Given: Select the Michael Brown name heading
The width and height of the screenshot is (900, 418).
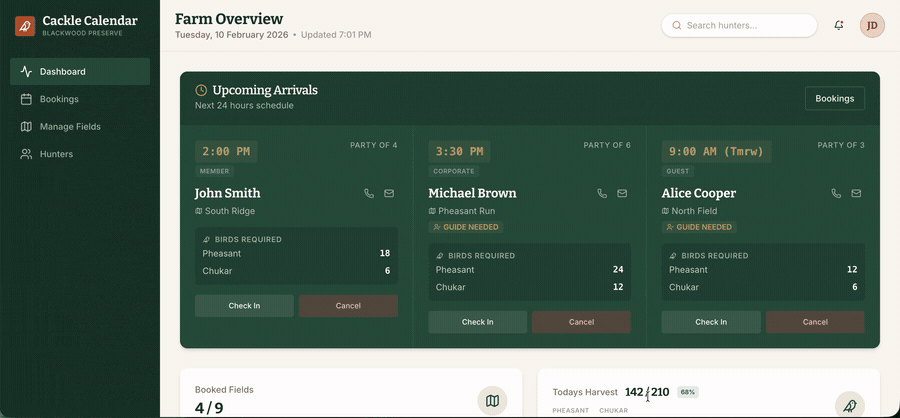Looking at the screenshot, I should (x=472, y=193).
